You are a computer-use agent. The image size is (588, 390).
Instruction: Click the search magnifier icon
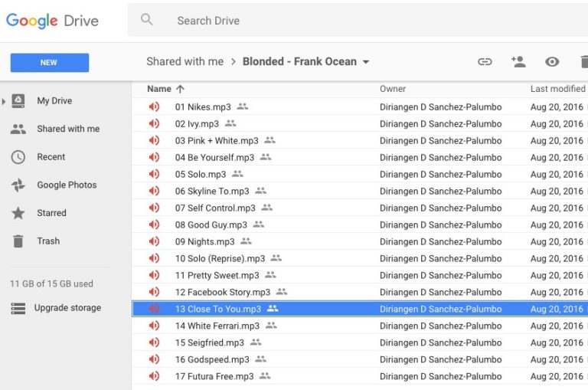pos(147,19)
